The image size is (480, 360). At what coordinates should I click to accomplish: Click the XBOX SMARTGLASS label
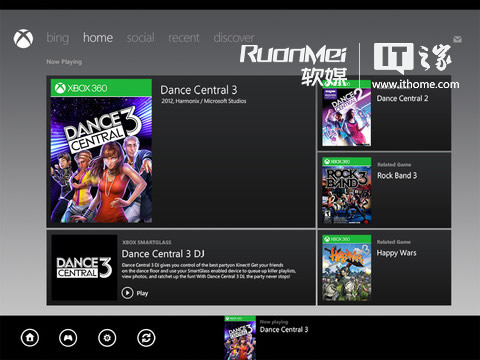[147, 242]
